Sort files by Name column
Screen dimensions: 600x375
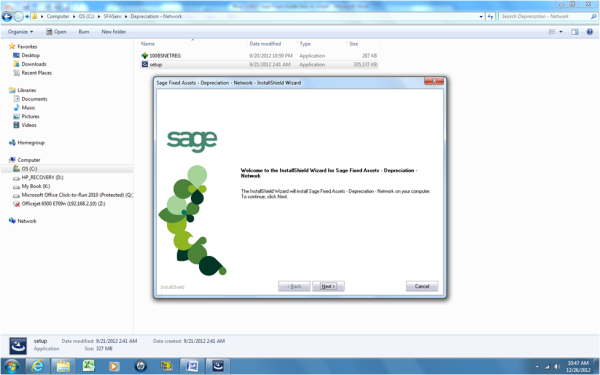pyautogui.click(x=148, y=44)
